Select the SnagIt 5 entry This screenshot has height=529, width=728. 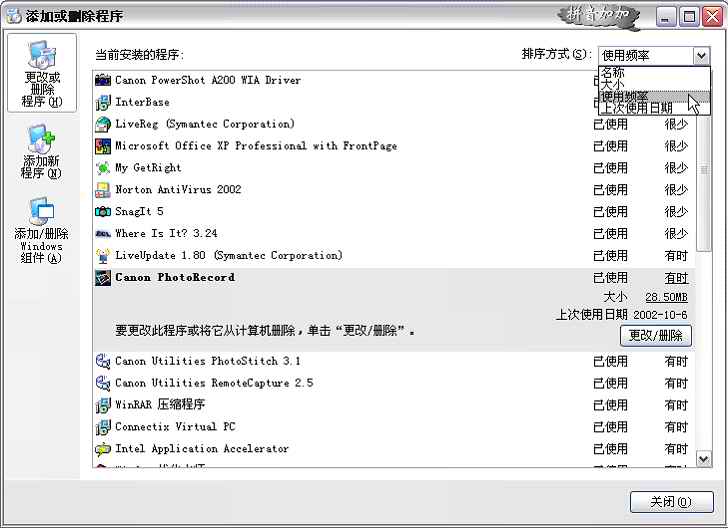tap(394, 211)
